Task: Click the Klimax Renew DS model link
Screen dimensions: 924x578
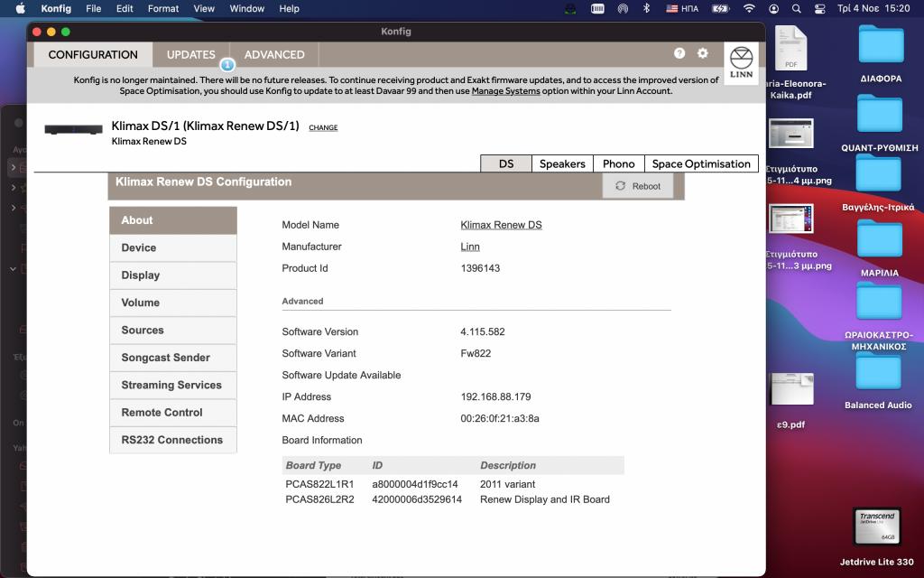Action: coord(501,225)
